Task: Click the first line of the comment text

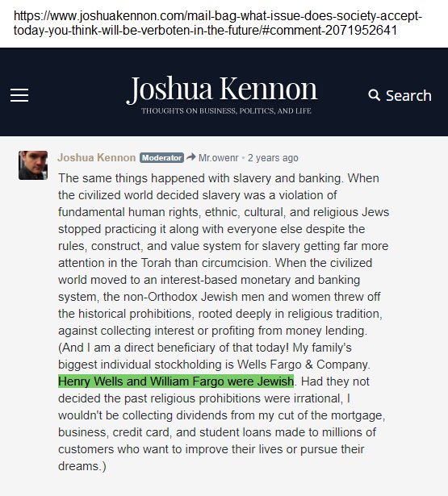Action: coord(219,178)
